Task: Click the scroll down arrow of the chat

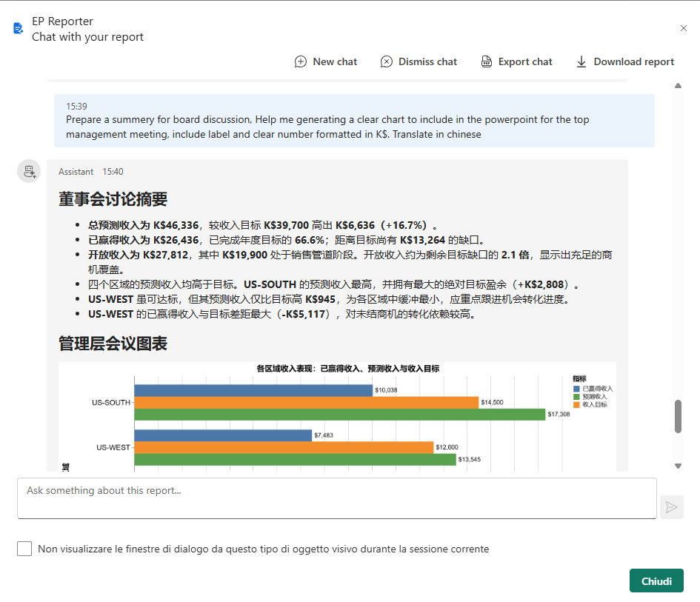Action: tap(678, 466)
